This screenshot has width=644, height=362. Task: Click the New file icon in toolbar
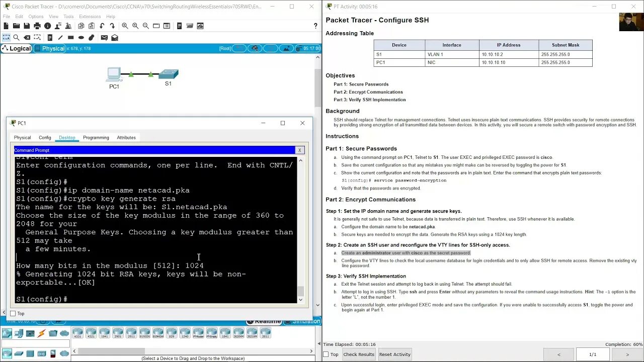click(x=6, y=26)
